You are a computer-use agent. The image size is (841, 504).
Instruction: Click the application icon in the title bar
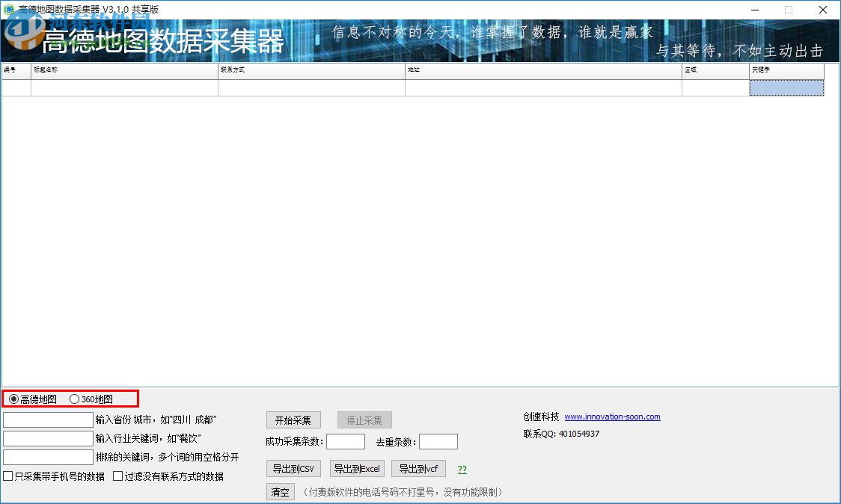(7, 10)
